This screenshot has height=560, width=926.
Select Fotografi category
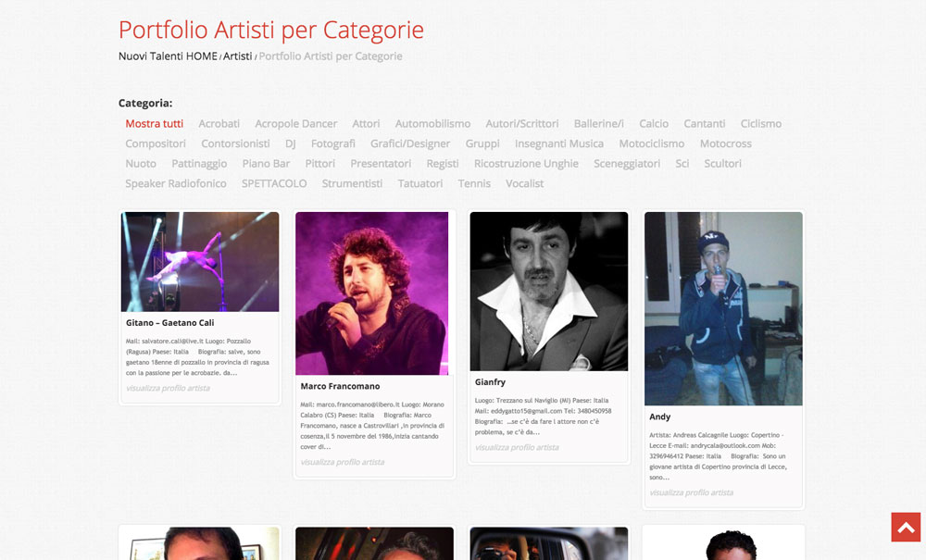(332, 143)
